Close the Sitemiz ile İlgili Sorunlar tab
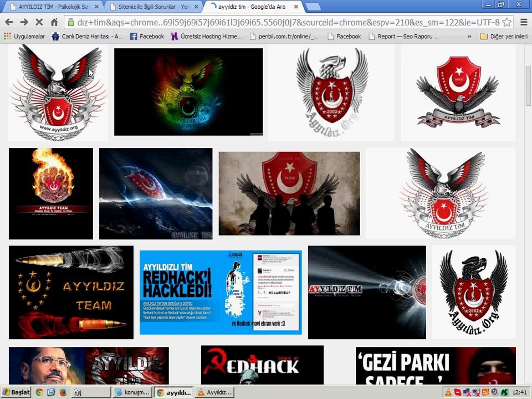Viewport: 532px width, 399px height. 196,7
